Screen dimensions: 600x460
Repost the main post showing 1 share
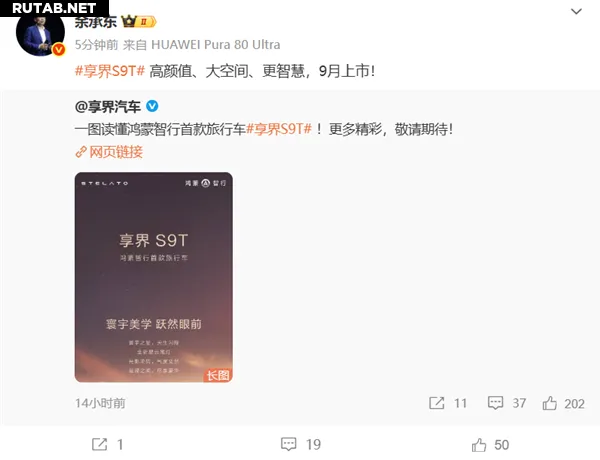[x=108, y=444]
